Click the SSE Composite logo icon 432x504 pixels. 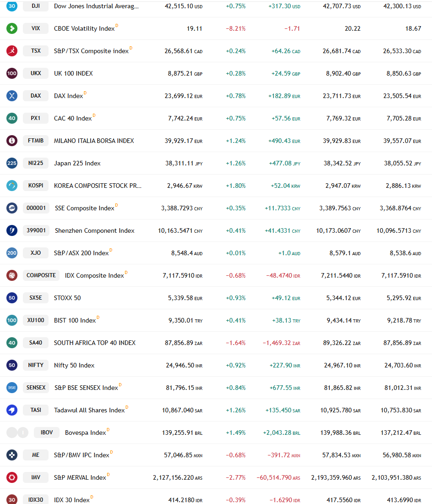[12, 208]
